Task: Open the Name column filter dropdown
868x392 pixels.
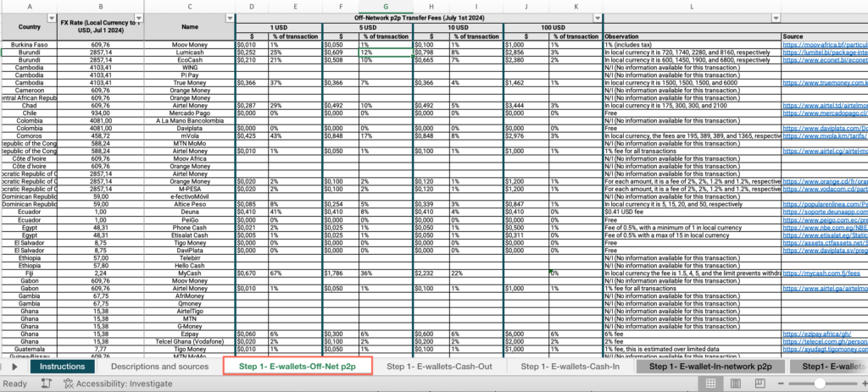Action: (x=230, y=19)
